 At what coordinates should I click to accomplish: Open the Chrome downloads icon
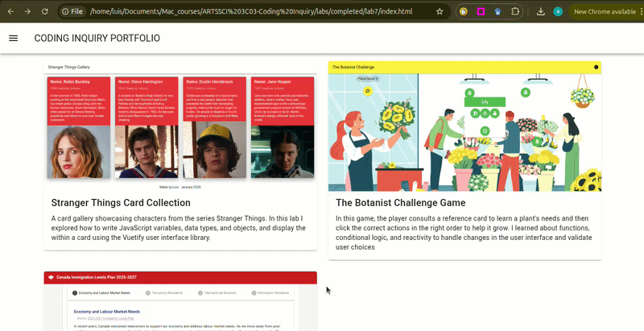(540, 11)
